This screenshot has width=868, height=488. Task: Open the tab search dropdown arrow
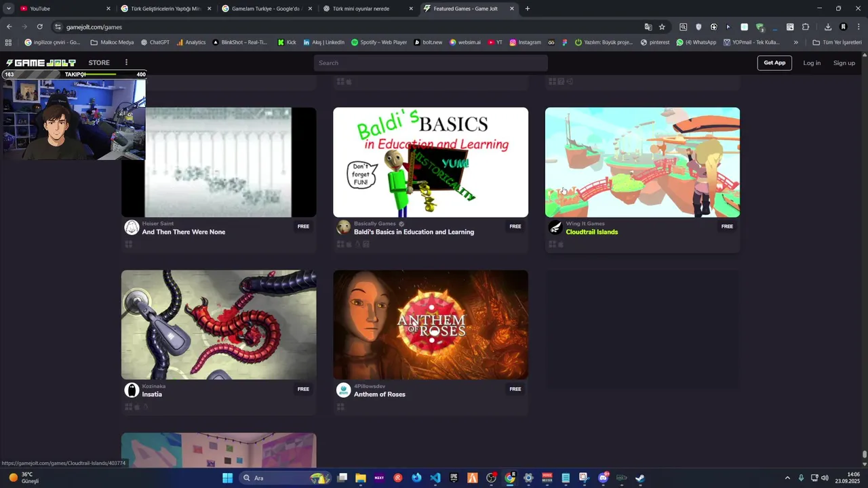click(x=8, y=9)
